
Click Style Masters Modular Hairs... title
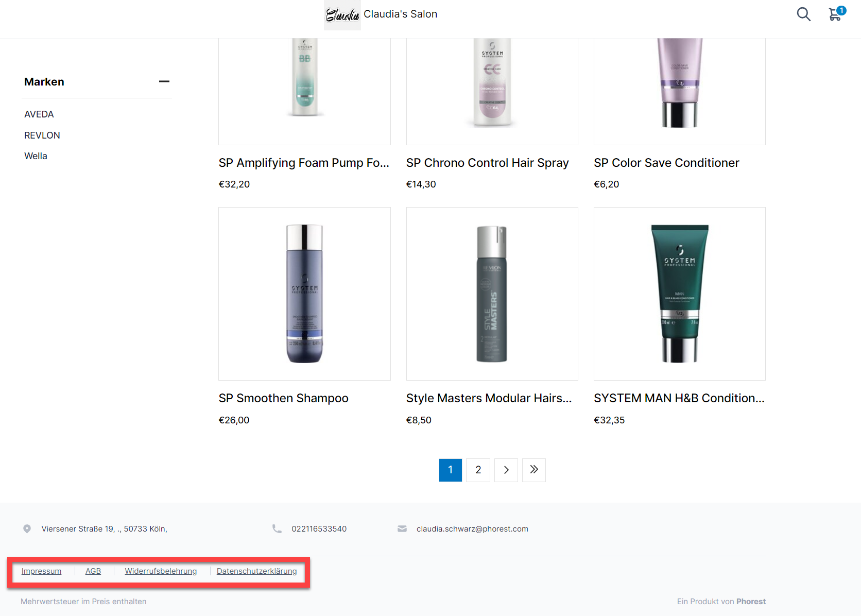[x=489, y=398]
